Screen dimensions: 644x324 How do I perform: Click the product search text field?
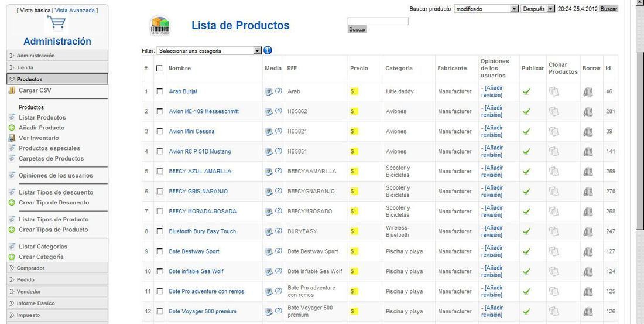(378, 21)
